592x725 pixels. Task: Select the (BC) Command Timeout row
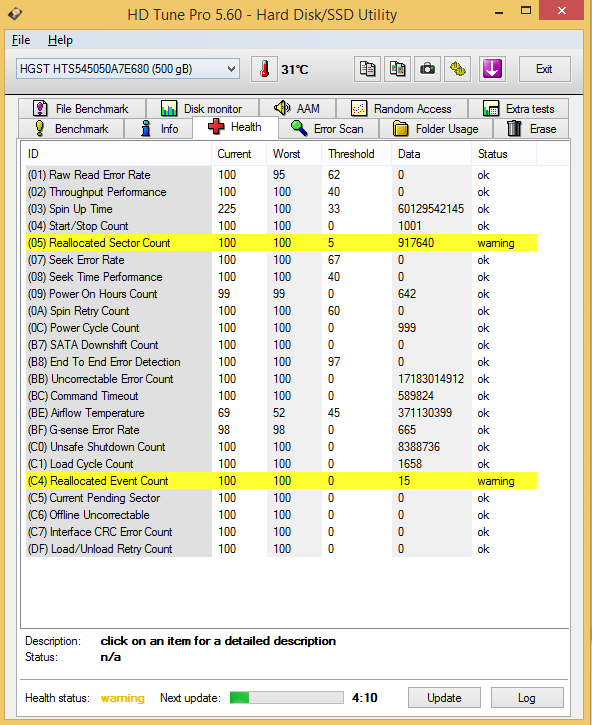(281, 396)
